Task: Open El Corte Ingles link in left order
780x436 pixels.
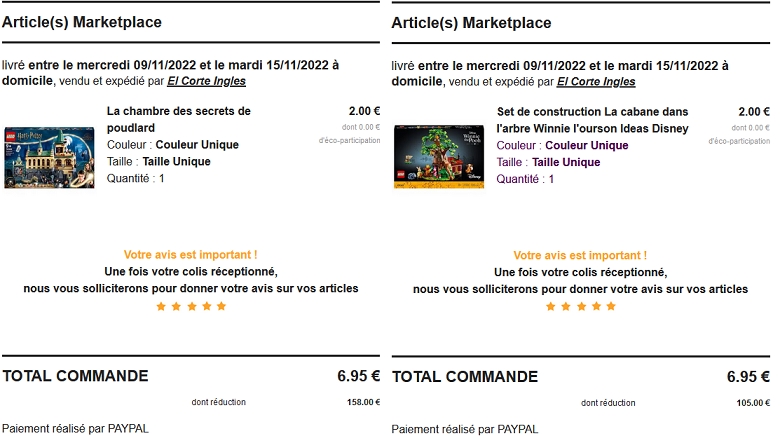Action: pos(206,81)
